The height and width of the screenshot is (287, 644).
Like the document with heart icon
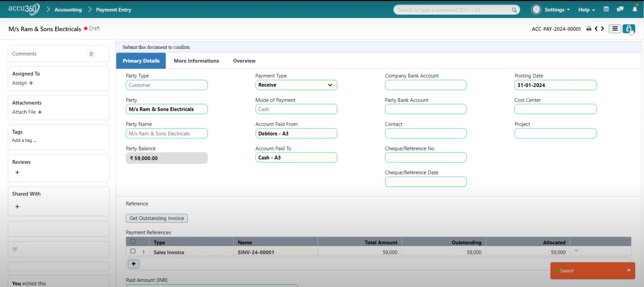tap(15, 249)
